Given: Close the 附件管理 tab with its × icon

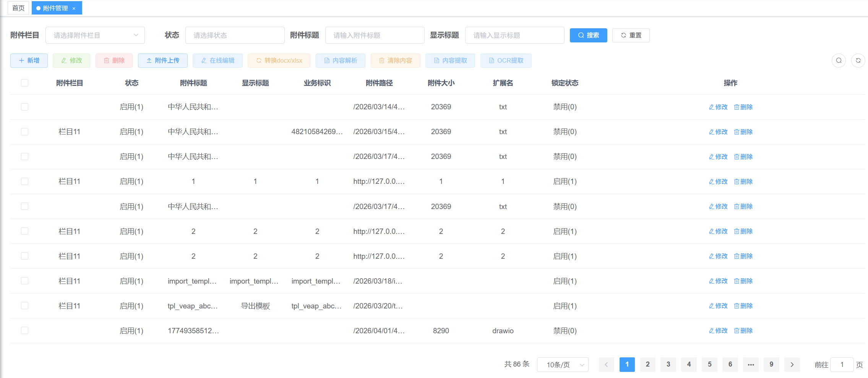Looking at the screenshot, I should 74,8.
